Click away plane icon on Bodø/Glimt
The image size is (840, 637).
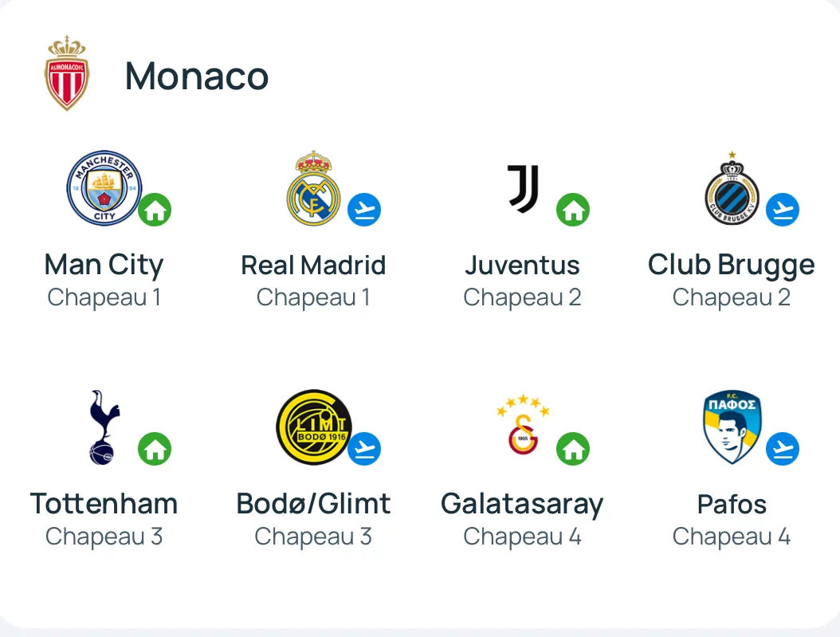[x=364, y=448]
